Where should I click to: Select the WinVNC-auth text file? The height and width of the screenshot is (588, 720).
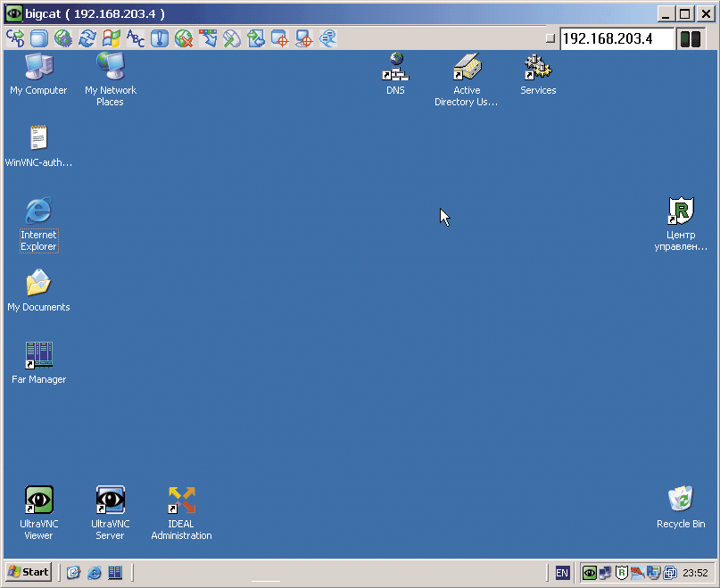[x=38, y=145]
